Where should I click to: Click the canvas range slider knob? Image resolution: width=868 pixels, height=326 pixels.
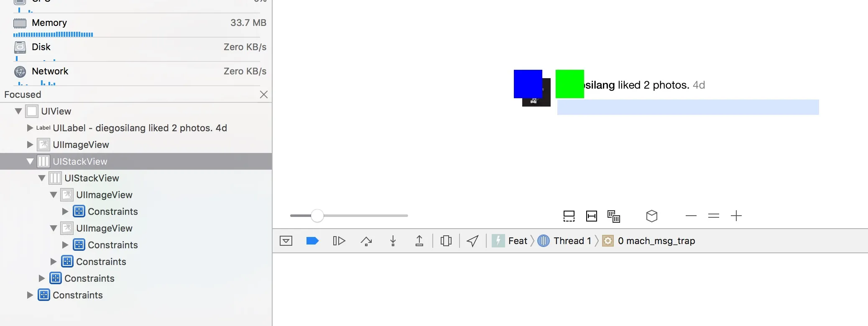(317, 216)
